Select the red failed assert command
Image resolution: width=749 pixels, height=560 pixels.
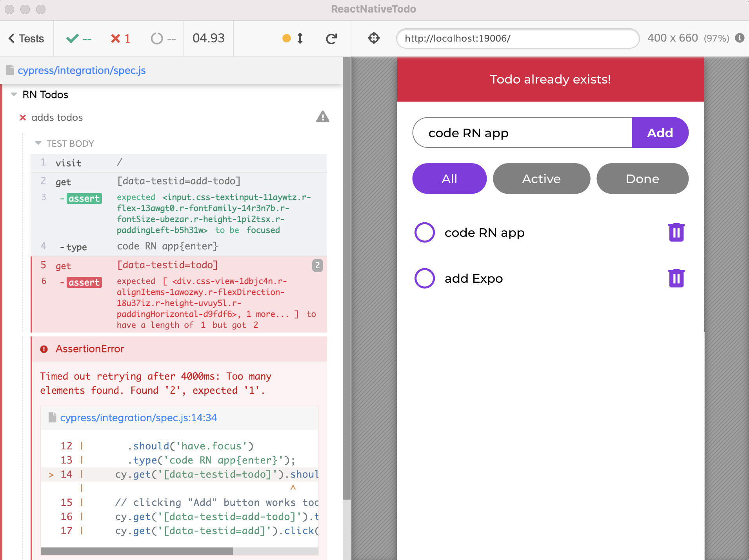(x=179, y=303)
